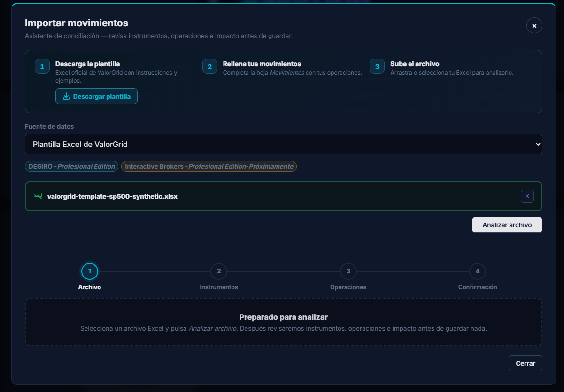Remove the uploaded xlsx file
This screenshot has width=564, height=392.
coord(527,196)
